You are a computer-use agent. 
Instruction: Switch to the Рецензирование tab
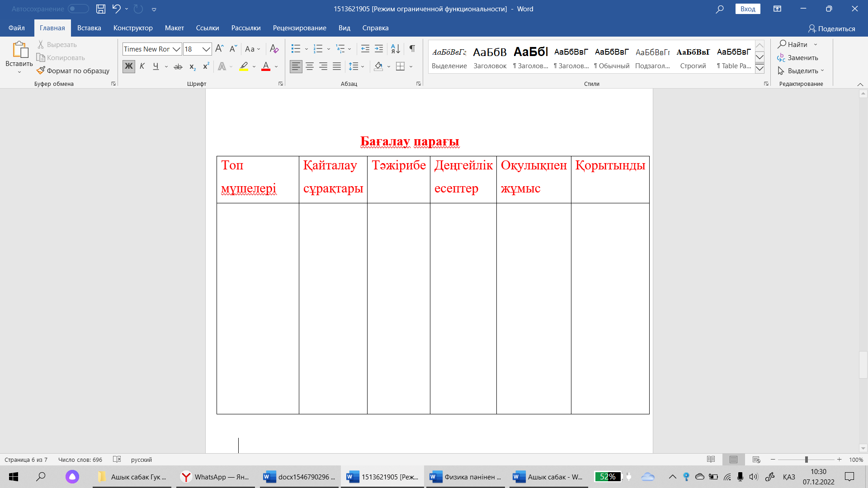pos(299,28)
